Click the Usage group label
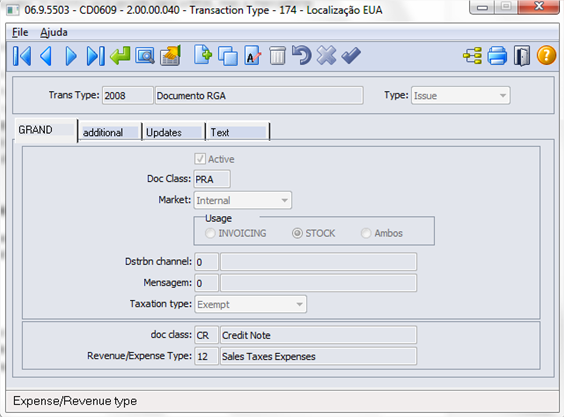 click(x=218, y=218)
